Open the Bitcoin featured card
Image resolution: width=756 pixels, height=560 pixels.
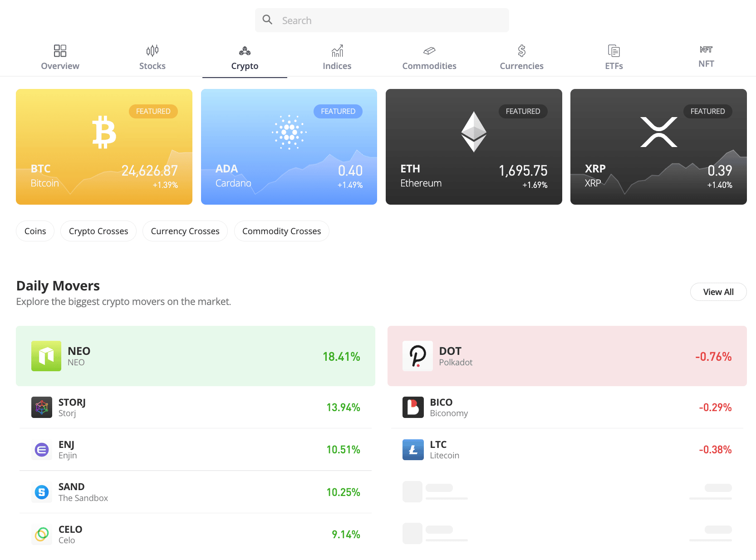104,147
